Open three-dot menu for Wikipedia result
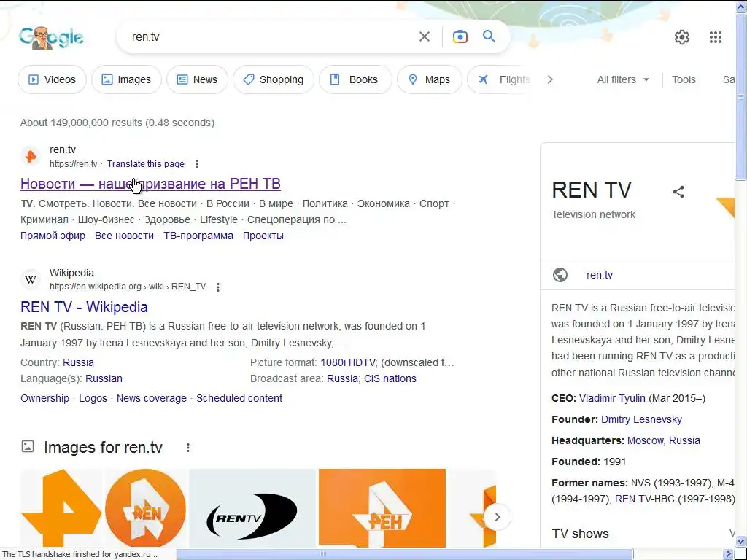The image size is (747, 560). click(217, 287)
